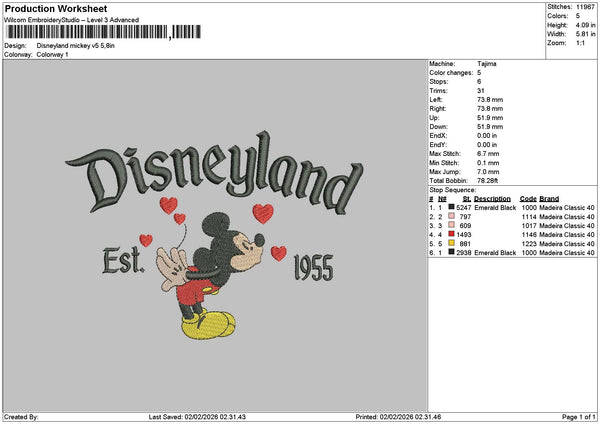Click the 'Down:' measurement value 51.9 mm
This screenshot has height=424, width=600.
pos(490,127)
